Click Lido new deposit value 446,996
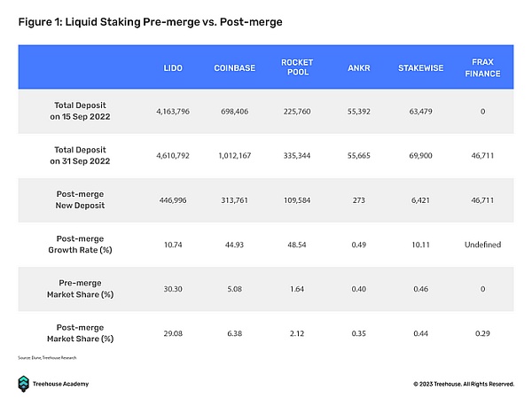 [173, 200]
